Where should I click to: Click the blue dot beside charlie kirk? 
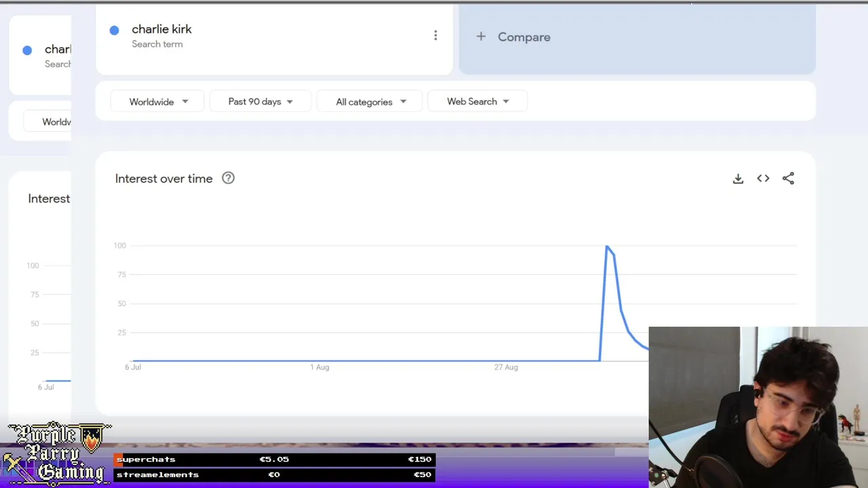click(x=114, y=30)
